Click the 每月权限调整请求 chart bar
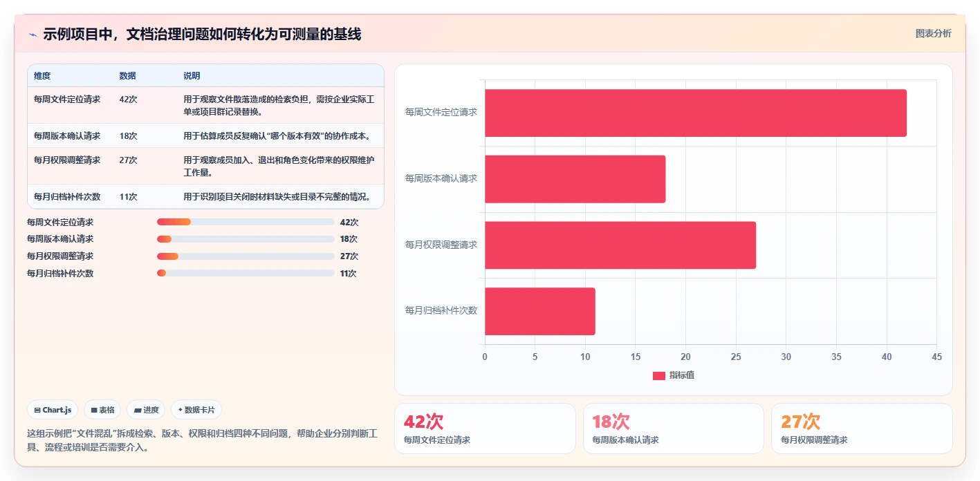The height and width of the screenshot is (481, 980). point(620,245)
